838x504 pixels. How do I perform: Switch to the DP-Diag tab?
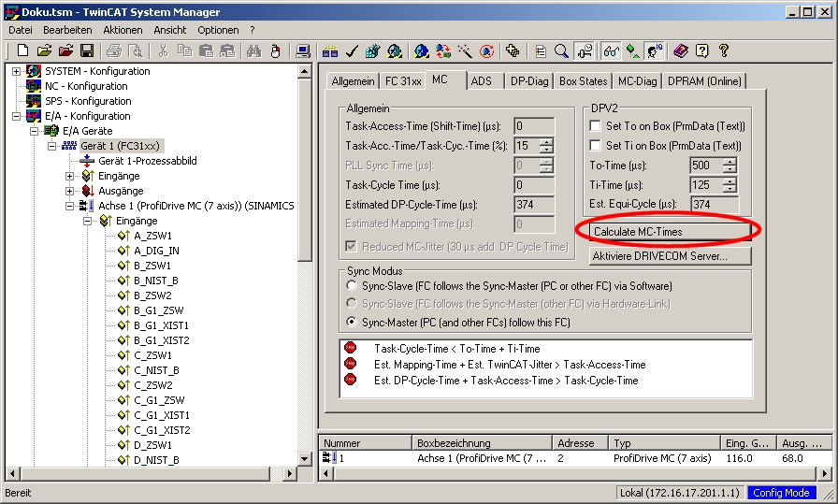529,81
